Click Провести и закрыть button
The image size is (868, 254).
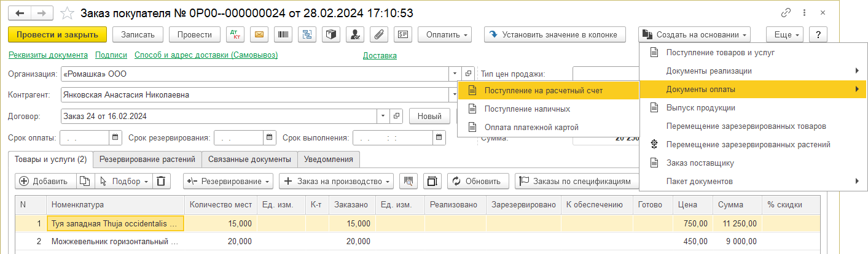click(58, 35)
